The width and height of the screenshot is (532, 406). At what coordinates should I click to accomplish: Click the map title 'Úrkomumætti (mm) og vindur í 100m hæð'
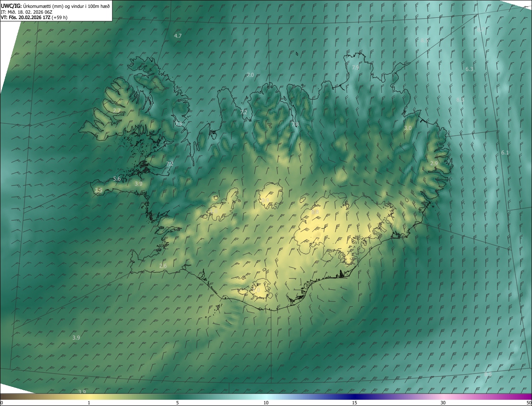click(66, 6)
